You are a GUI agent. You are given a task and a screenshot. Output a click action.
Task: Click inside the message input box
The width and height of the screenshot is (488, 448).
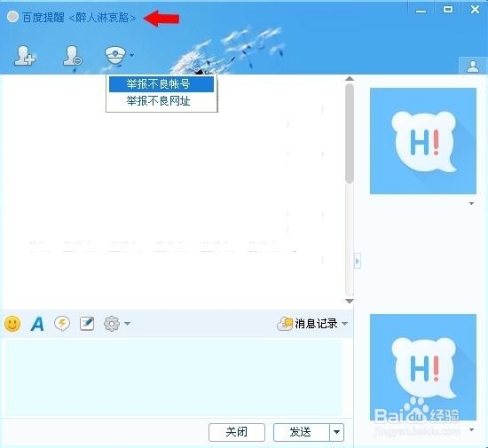pyautogui.click(x=174, y=378)
